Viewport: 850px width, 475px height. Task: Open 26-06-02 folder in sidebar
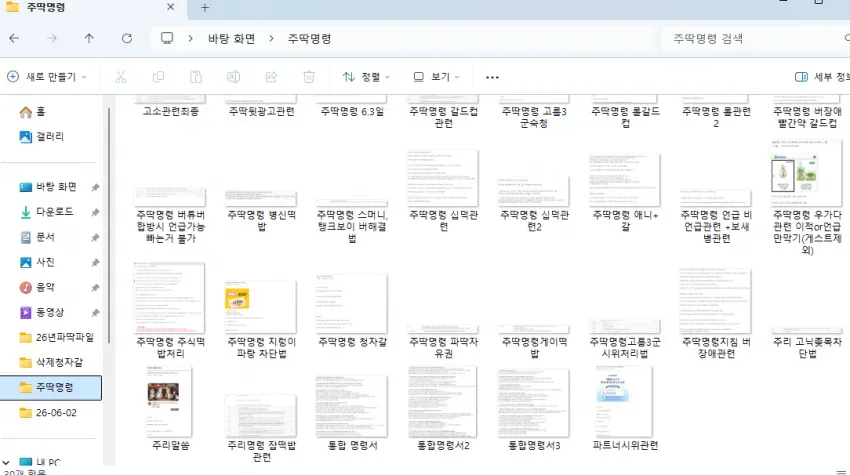(x=48, y=413)
